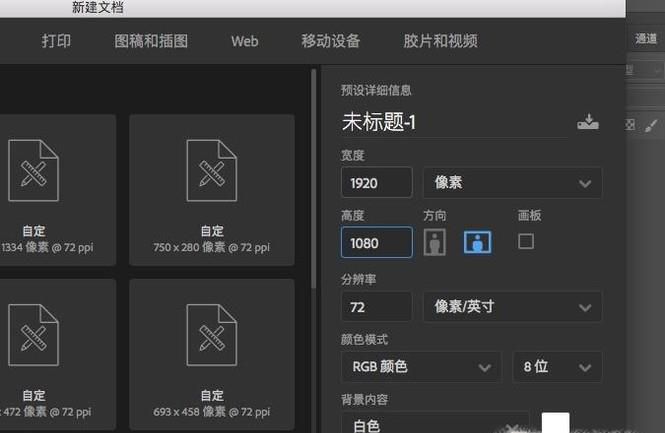Select the 750 x 280 像素 preset

click(x=212, y=190)
